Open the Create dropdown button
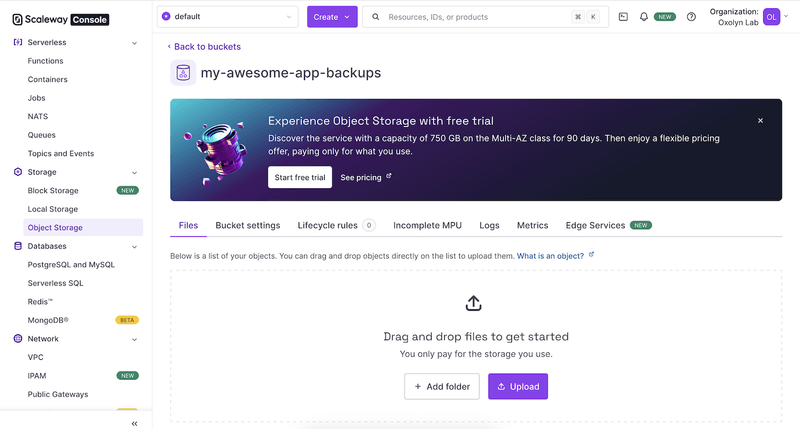 click(332, 17)
